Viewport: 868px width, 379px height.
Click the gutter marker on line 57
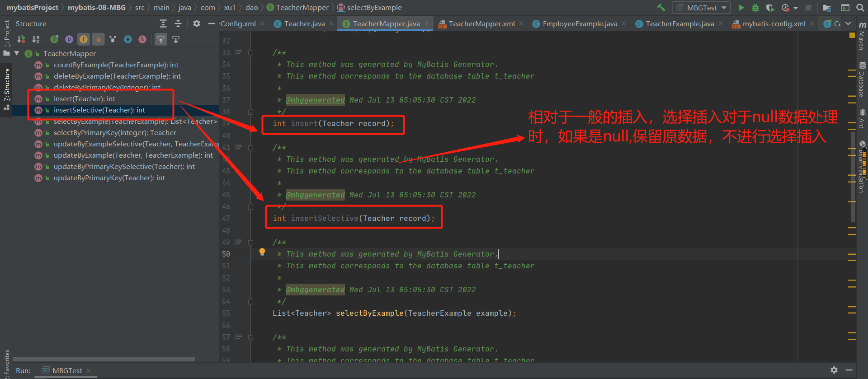[x=239, y=337]
